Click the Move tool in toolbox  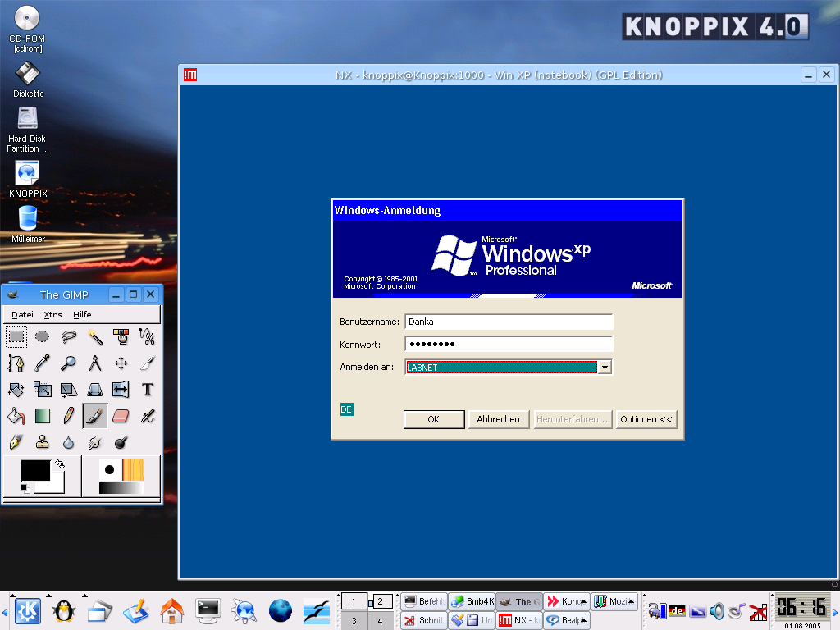coord(121,363)
